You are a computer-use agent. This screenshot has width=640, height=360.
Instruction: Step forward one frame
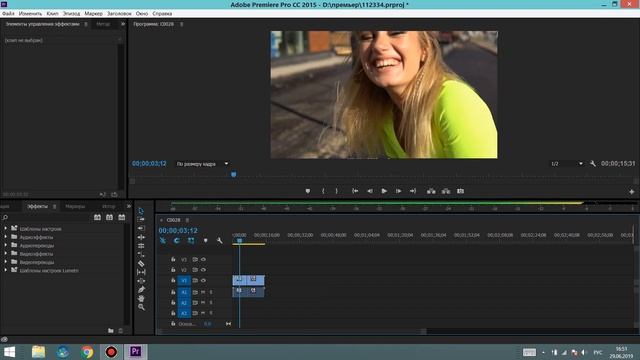(398, 191)
